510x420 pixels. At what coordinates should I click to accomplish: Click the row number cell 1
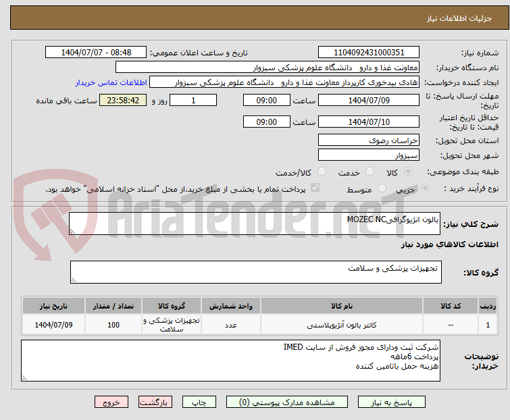[488, 325]
